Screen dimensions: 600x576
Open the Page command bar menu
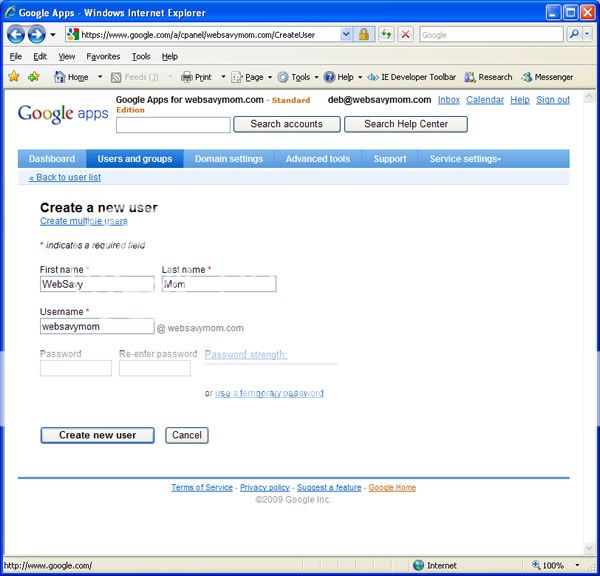click(x=251, y=77)
